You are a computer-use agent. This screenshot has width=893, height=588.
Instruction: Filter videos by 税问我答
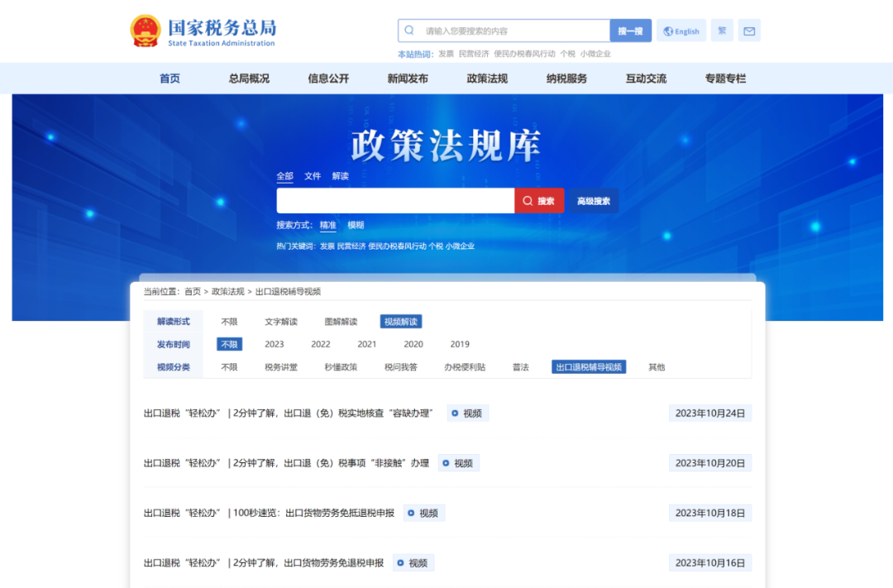click(x=401, y=367)
